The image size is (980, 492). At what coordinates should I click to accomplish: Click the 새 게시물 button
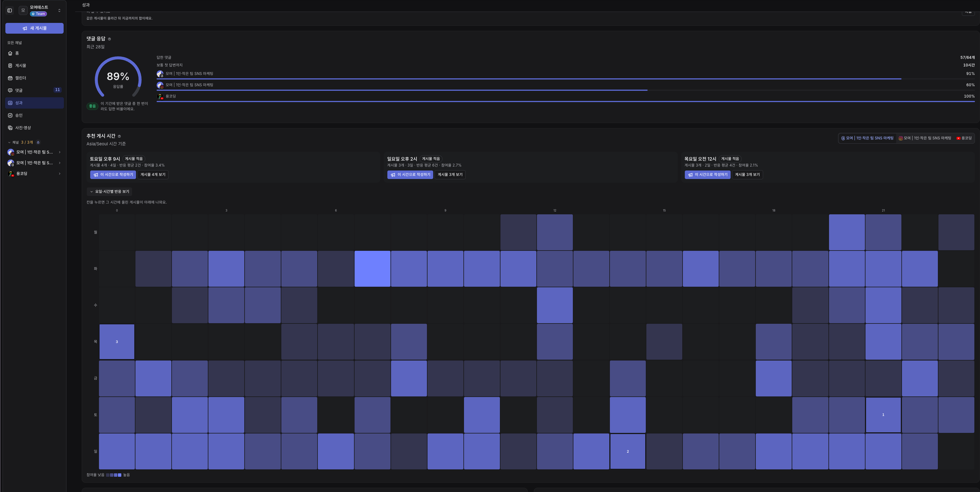coord(34,28)
